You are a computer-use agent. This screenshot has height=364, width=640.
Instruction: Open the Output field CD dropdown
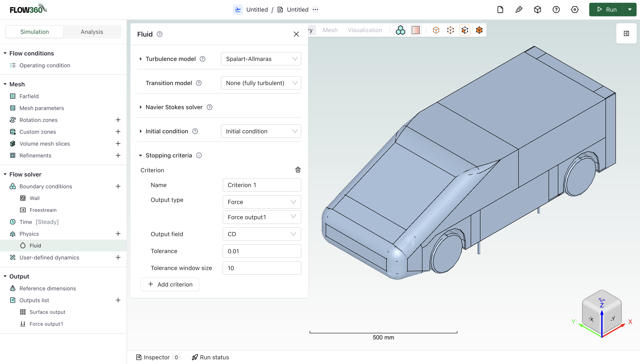pos(262,234)
